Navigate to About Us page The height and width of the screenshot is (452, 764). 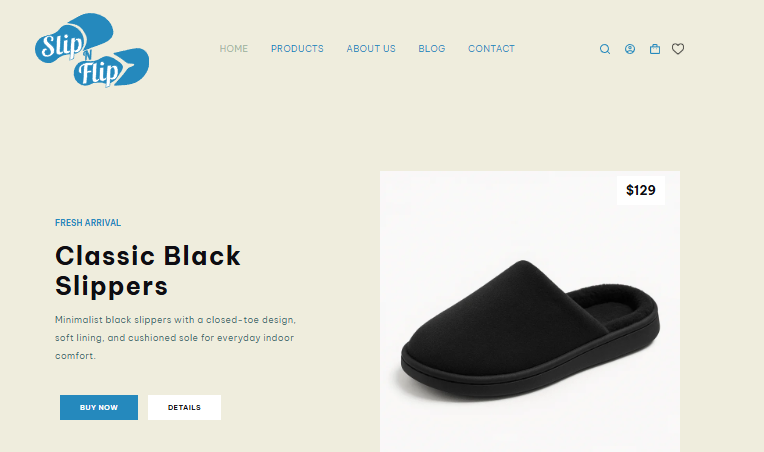pos(371,49)
